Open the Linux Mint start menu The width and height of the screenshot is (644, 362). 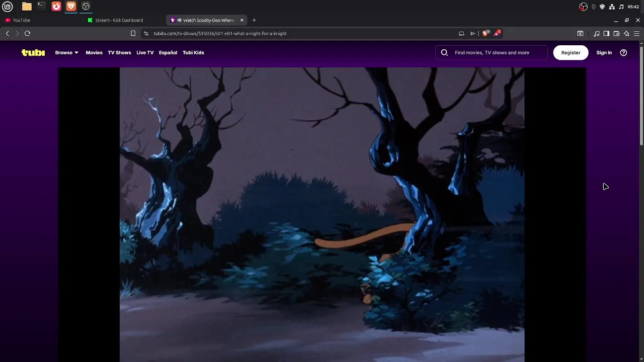coord(7,7)
